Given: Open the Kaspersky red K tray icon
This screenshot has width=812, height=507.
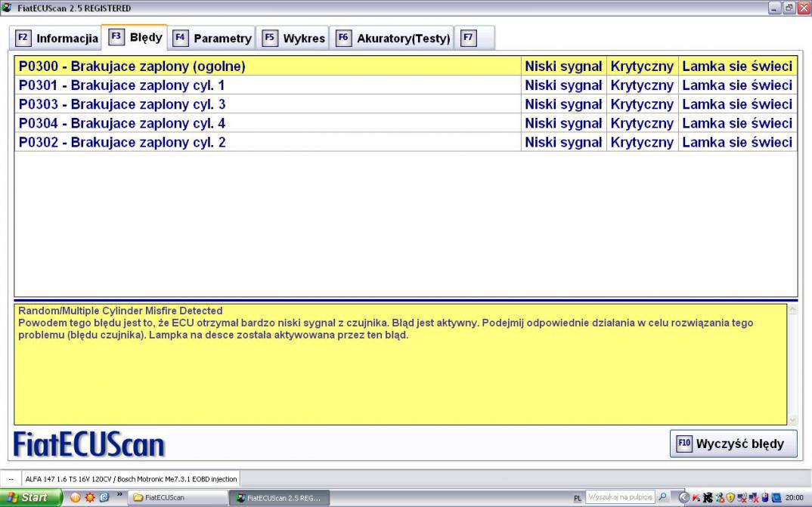Looking at the screenshot, I should 696,498.
